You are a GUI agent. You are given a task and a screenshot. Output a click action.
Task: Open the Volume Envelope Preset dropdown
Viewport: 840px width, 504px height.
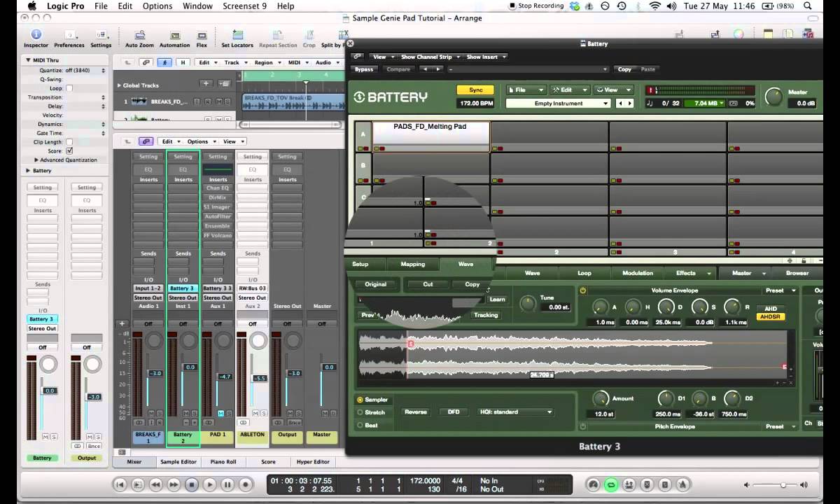[x=779, y=290]
